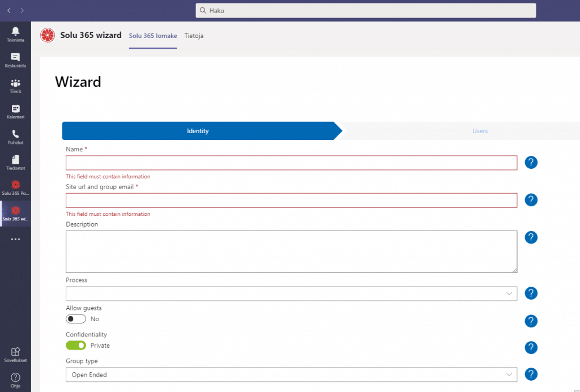Expand the Process dropdown
580x392 pixels.
[291, 293]
